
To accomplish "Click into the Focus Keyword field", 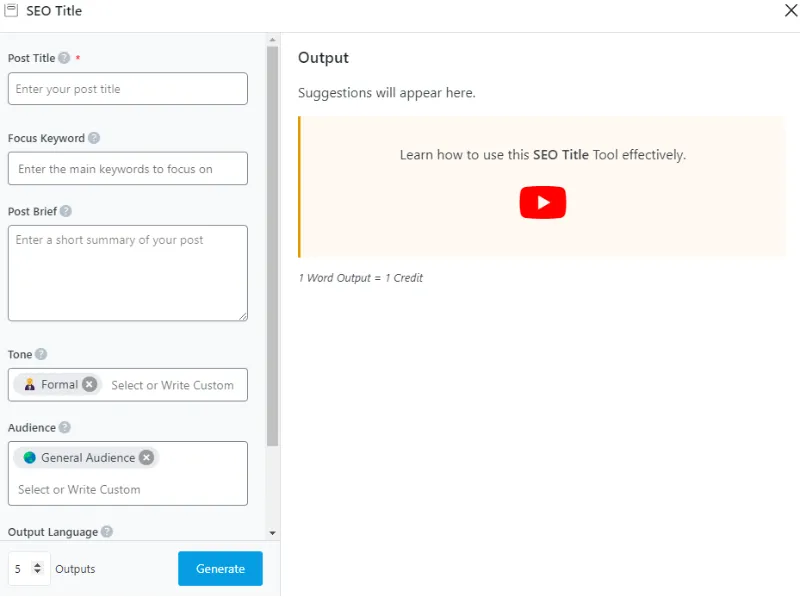I will 127,169.
